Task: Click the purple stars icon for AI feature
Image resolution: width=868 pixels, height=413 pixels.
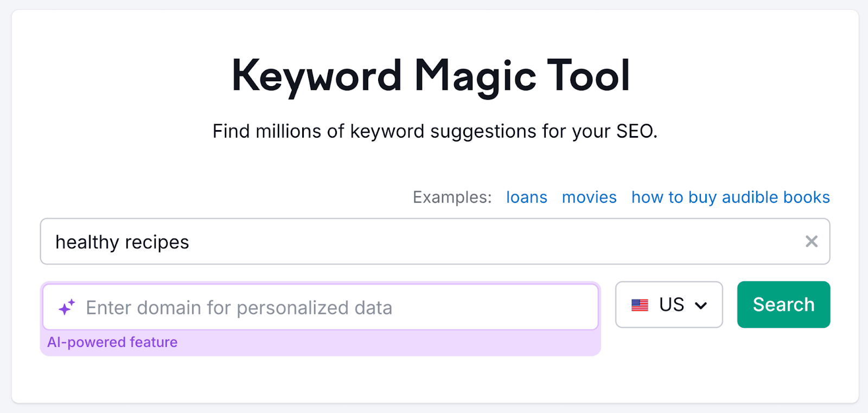Action: 66,307
